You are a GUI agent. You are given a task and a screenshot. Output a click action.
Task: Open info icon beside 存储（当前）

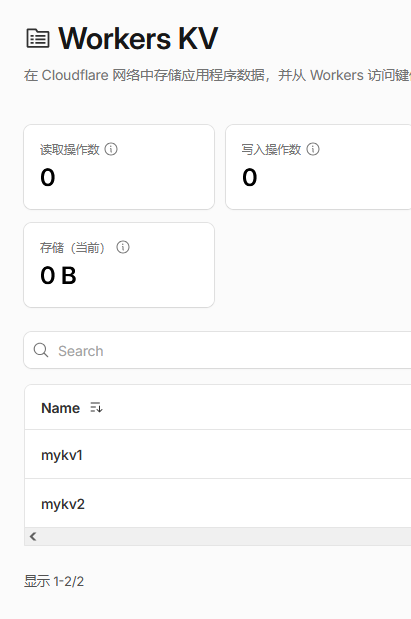click(123, 247)
